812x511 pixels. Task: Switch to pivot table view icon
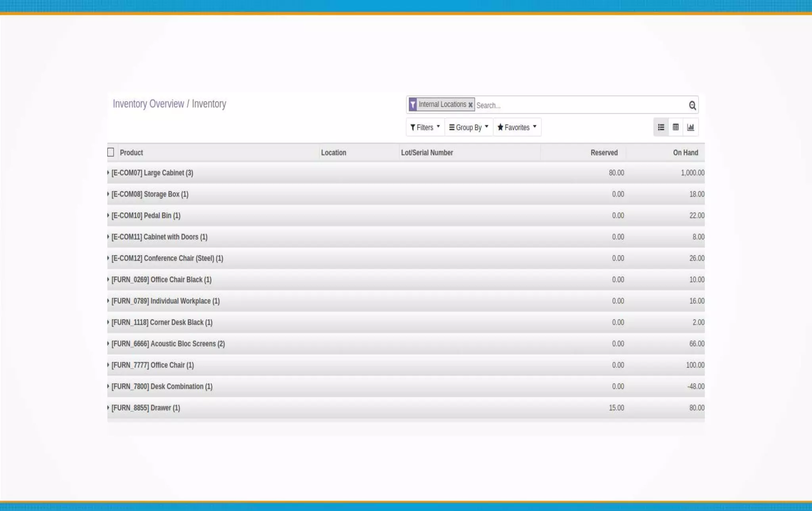coord(676,127)
